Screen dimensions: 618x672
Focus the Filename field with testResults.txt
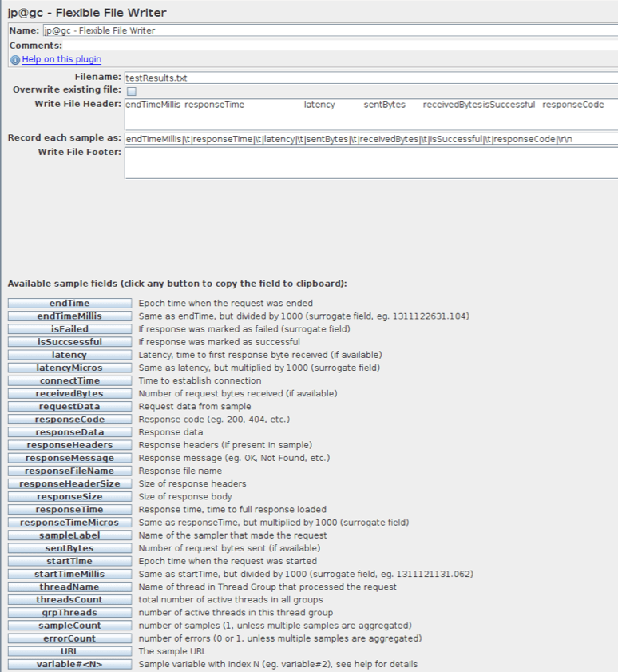[371, 78]
